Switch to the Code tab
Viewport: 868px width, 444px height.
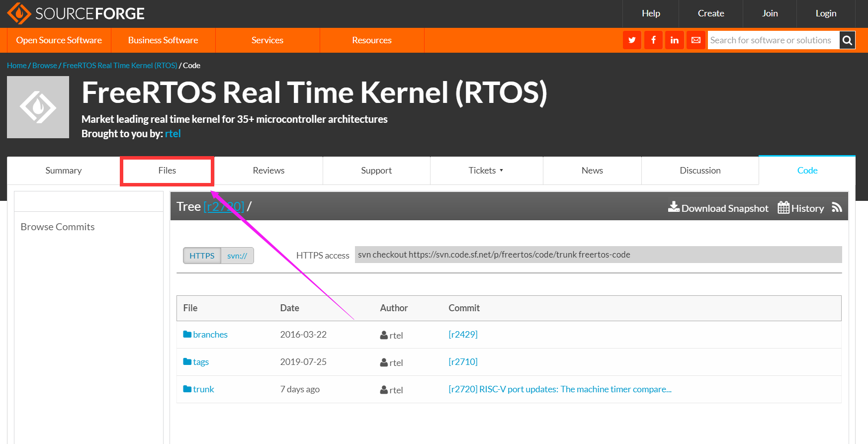point(807,171)
